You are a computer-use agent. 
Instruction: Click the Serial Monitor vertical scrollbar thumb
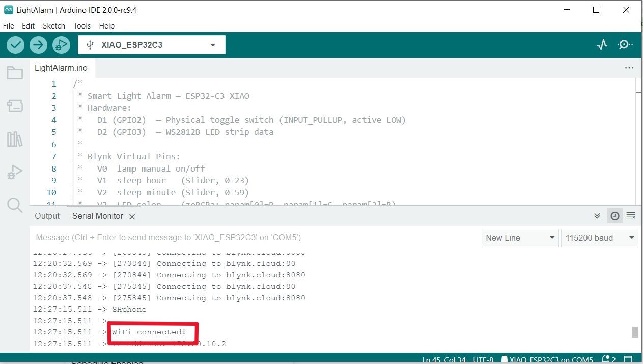coord(635,332)
